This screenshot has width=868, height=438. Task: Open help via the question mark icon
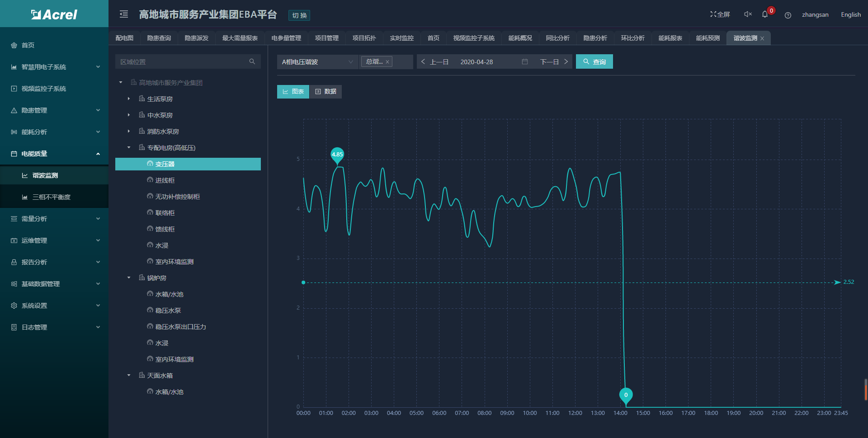click(x=788, y=15)
